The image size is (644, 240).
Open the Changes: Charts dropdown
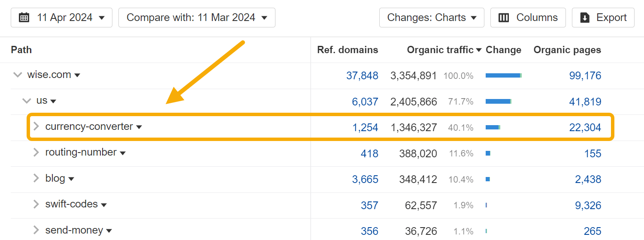[x=432, y=18]
